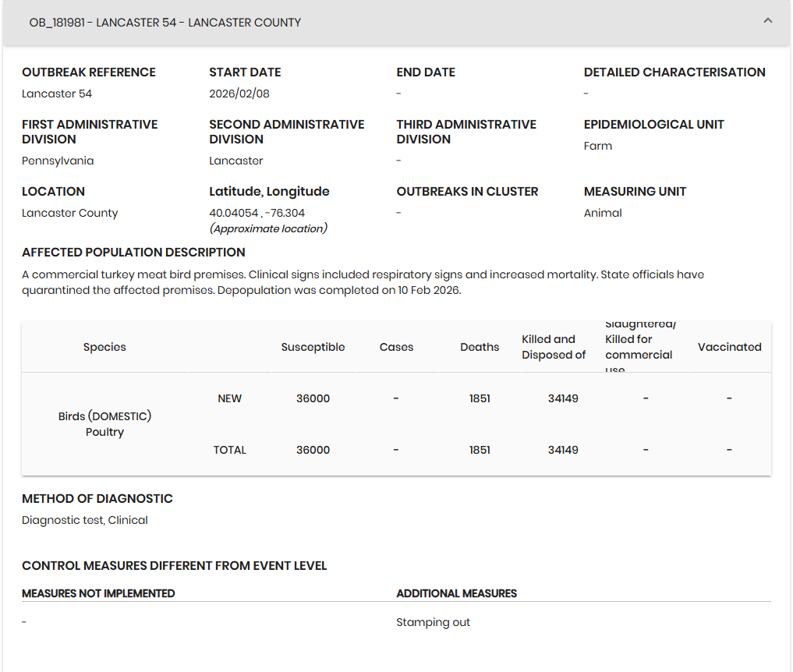Viewport: 793px width, 672px height.
Task: Click the Cases column header
Action: [x=396, y=347]
